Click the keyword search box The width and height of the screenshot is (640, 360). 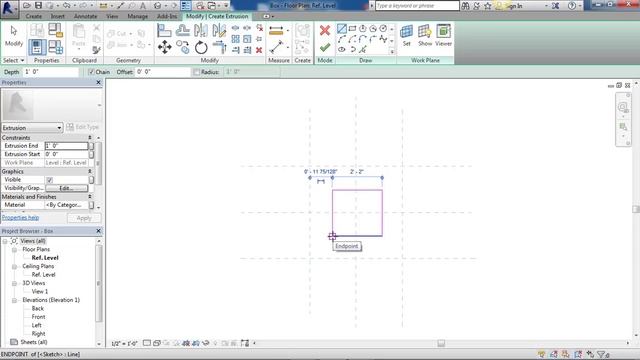click(x=417, y=6)
